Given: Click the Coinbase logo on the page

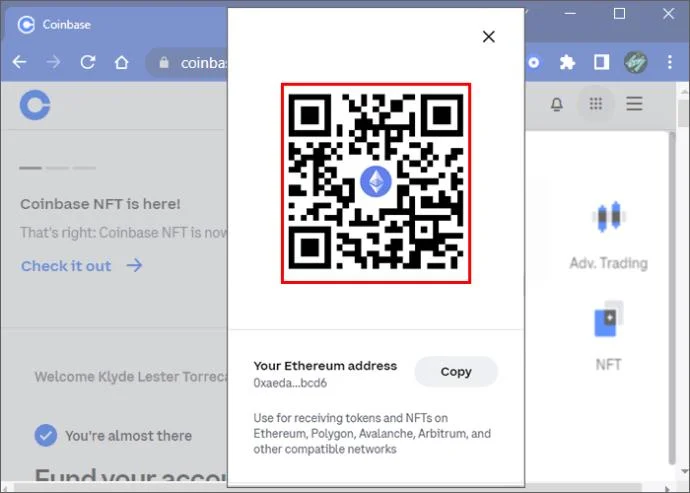Looking at the screenshot, I should point(35,105).
